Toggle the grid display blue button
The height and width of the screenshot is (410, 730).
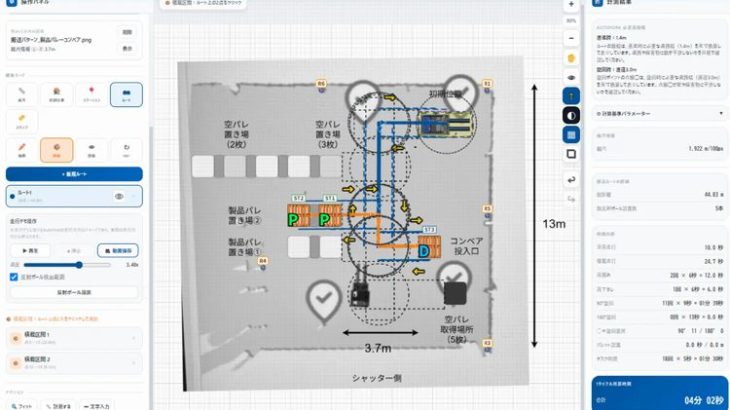point(571,135)
